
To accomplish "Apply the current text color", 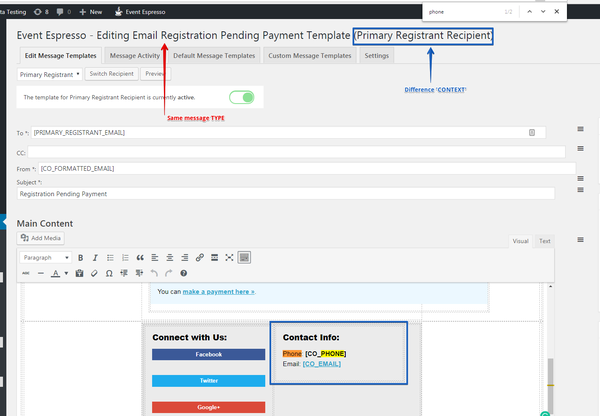I will [55, 273].
